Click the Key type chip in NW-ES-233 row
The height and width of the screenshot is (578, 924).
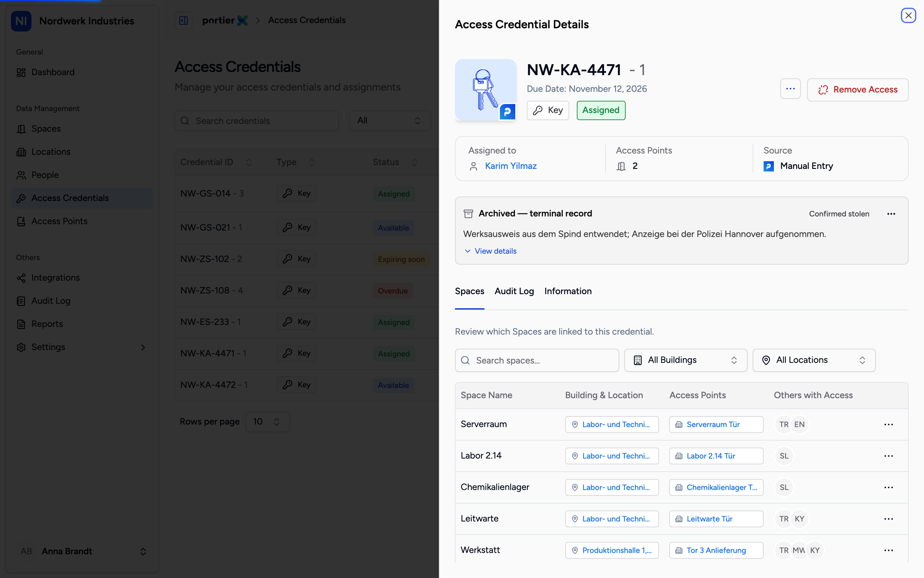point(296,322)
